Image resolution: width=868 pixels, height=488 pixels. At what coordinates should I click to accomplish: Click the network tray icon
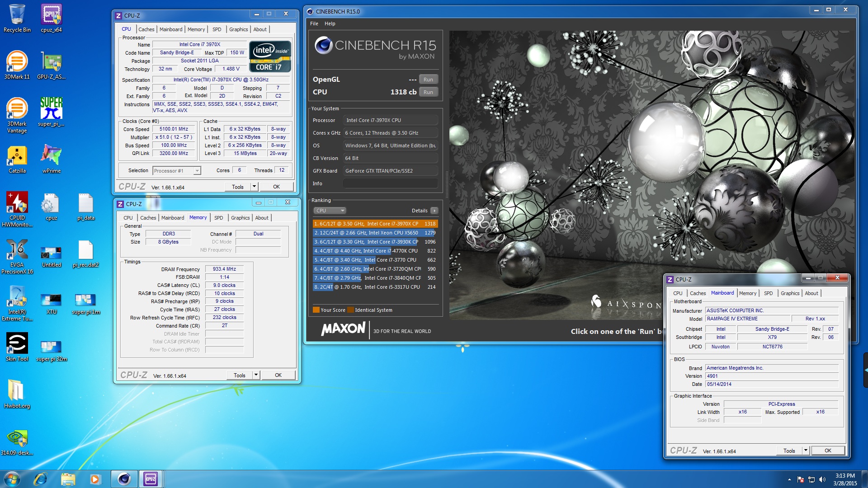coord(811,479)
